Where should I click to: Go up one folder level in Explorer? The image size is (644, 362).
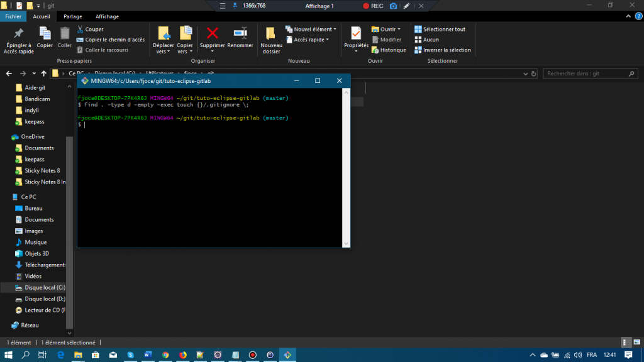(x=43, y=74)
